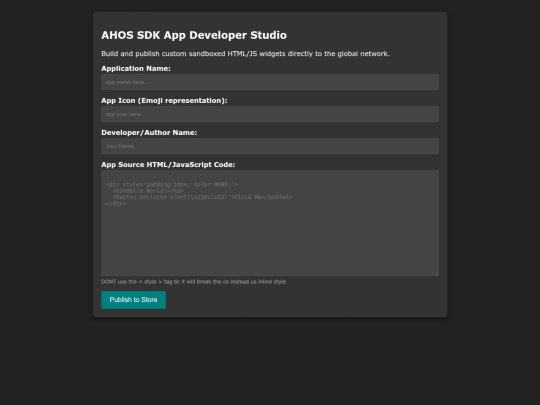Focus the App Icon emoji input field
Screen dimensions: 540x405
[270, 114]
